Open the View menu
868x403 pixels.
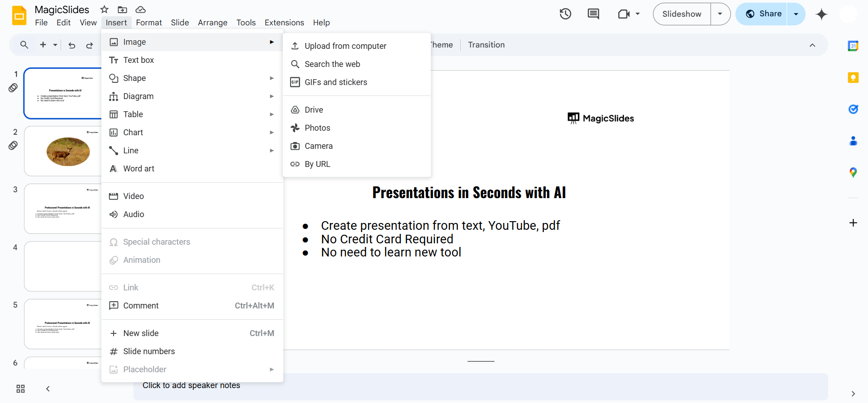coord(88,23)
